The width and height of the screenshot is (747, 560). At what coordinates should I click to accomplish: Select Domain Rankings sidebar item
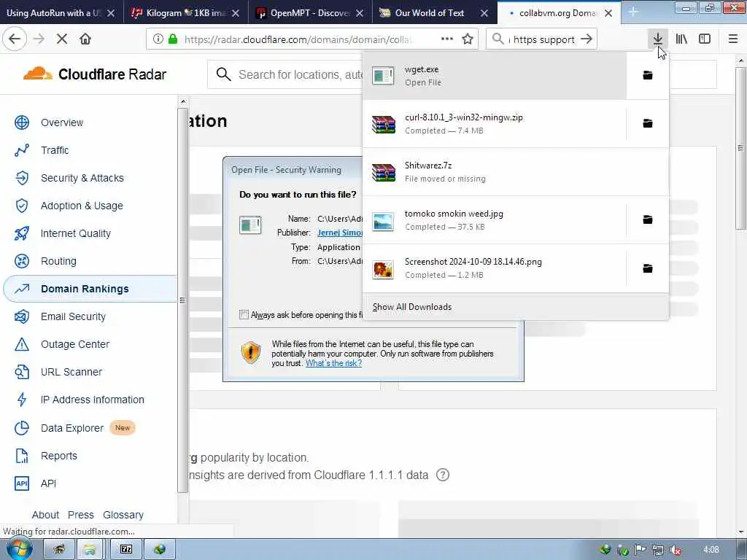coord(90,289)
